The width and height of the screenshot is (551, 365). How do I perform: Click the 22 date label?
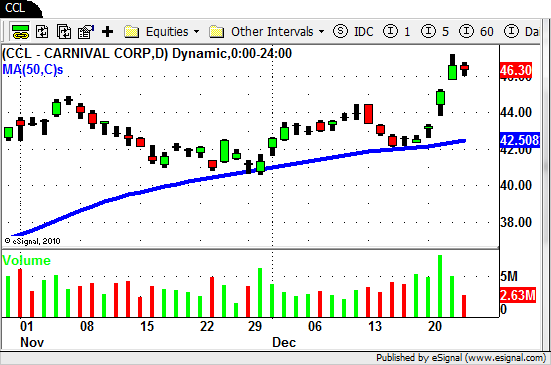point(207,326)
